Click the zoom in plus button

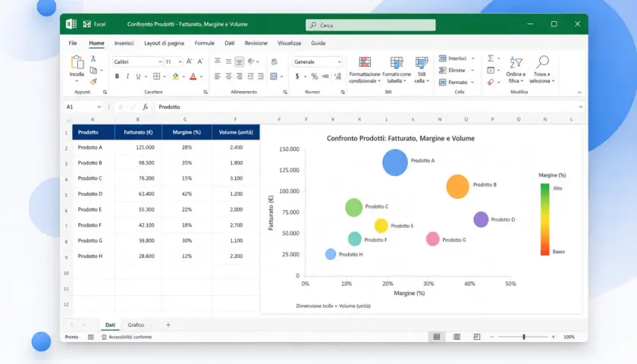tap(554, 337)
